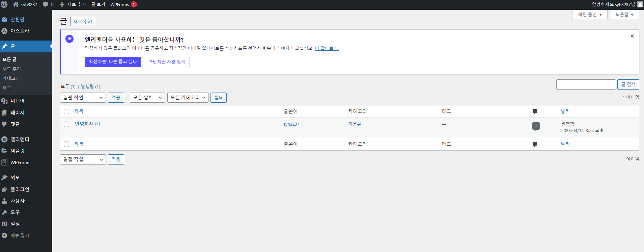The height and width of the screenshot is (252, 644).
Task: Open 설정 settings icon
Action: [x=4, y=224]
